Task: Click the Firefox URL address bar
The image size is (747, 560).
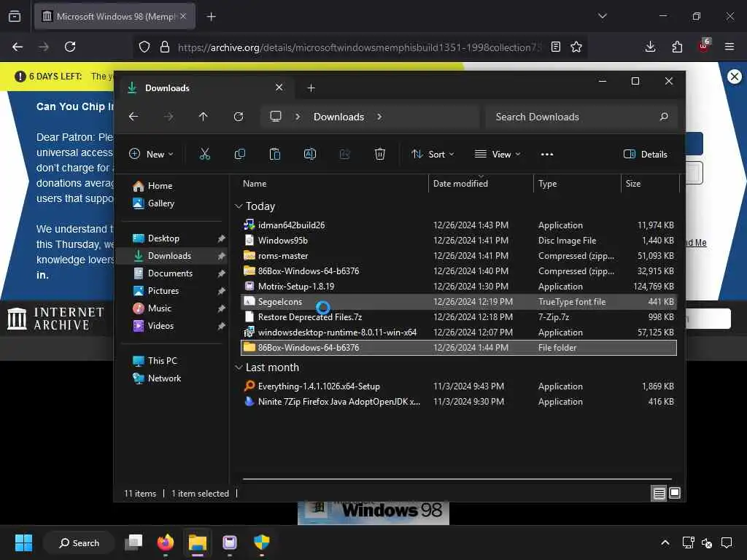Action: coord(358,47)
